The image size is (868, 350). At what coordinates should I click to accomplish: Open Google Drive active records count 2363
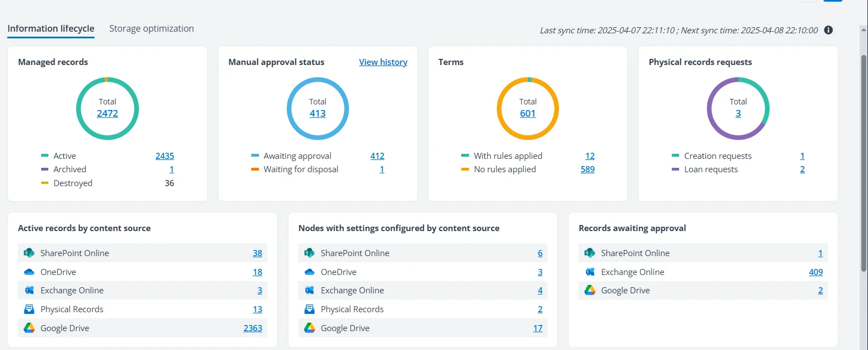point(253,328)
